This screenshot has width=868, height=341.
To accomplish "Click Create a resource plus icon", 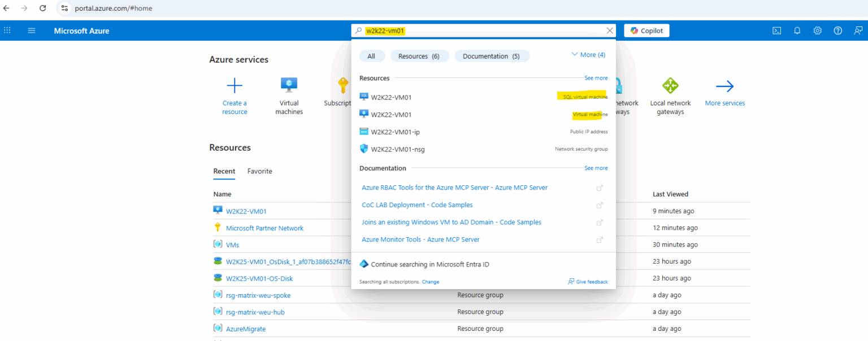I will click(234, 85).
